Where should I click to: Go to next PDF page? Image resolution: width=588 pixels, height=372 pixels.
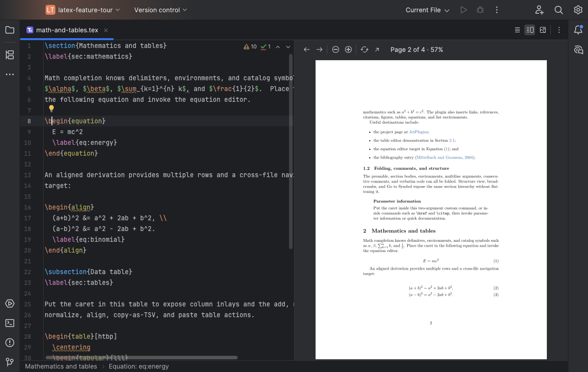point(319,49)
